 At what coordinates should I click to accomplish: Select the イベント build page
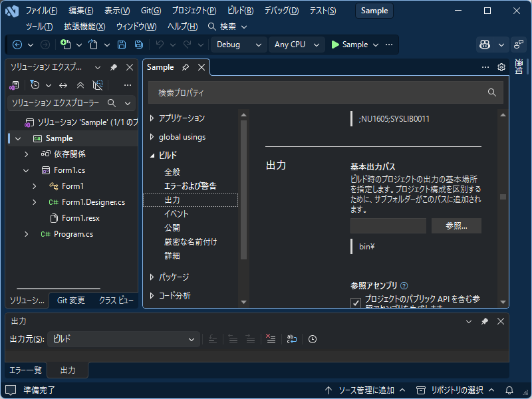(x=176, y=213)
